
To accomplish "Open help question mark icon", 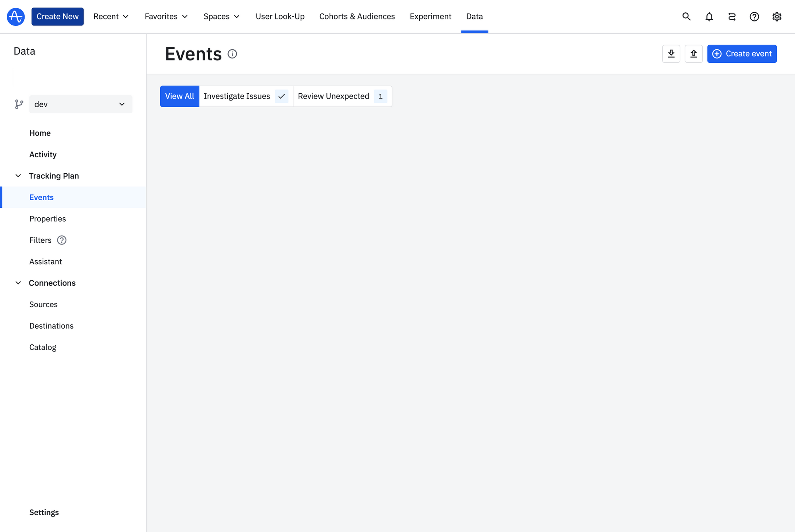I will (x=754, y=17).
